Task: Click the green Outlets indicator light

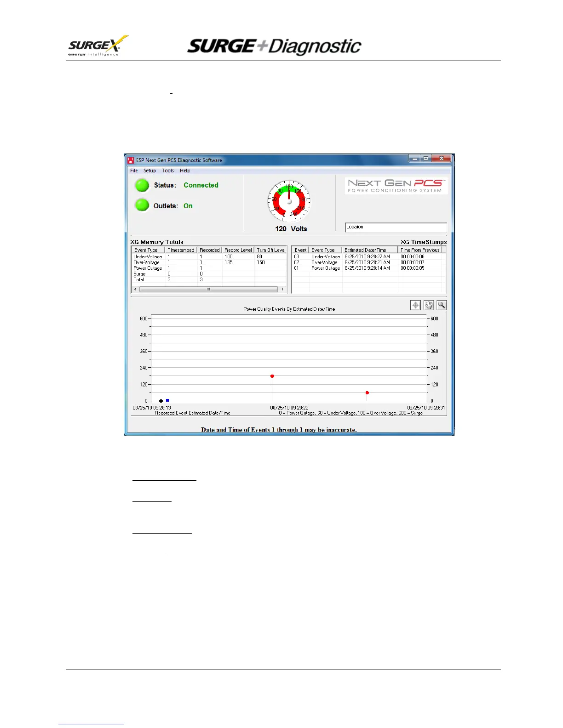Action: pos(142,205)
